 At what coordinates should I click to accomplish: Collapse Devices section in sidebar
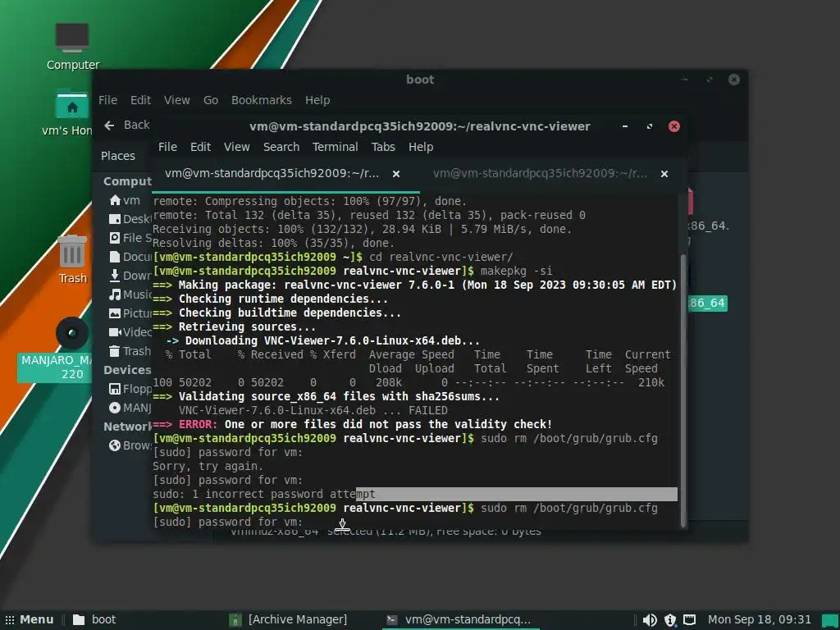click(127, 370)
